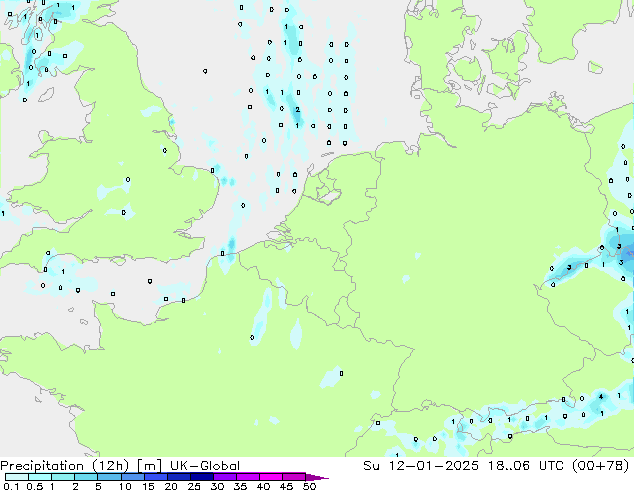Click the 'Precipitation' title word
Image resolution: width=634 pixels, height=490 pixels.
pos(42,466)
